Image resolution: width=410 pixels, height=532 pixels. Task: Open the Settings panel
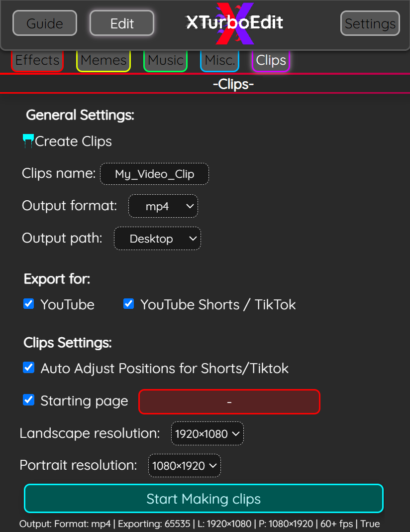[370, 23]
